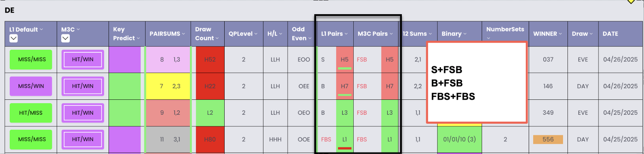Click the red H52 draw count cell
644x154 pixels.
click(x=210, y=59)
